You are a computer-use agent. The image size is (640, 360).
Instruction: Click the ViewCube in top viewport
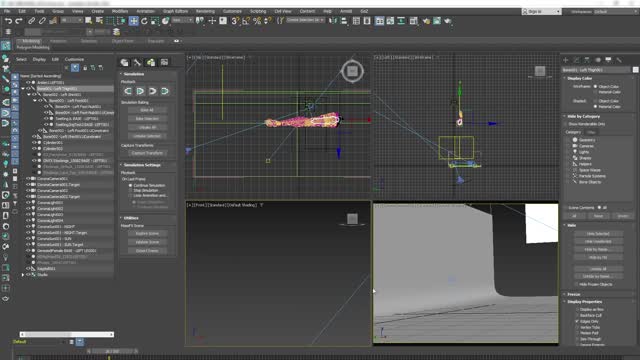point(352,71)
